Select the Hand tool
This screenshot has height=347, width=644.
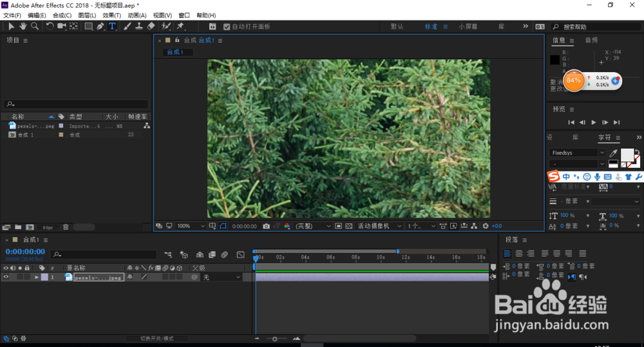pos(23,26)
